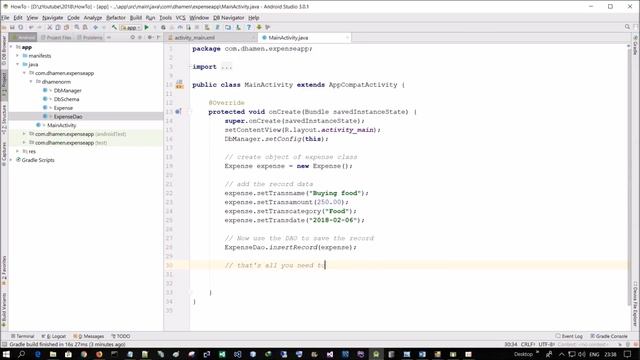
Task: Click the Run app green play icon
Action: [147, 27]
